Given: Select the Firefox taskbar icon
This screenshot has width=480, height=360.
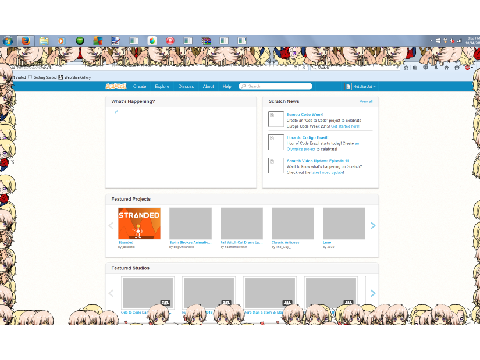Looking at the screenshot, I should click(26, 41).
